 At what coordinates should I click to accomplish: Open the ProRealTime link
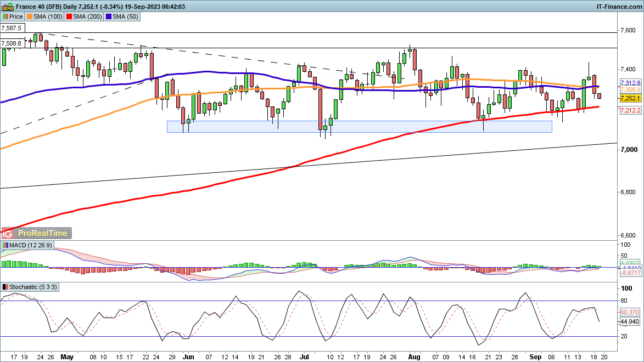click(43, 234)
